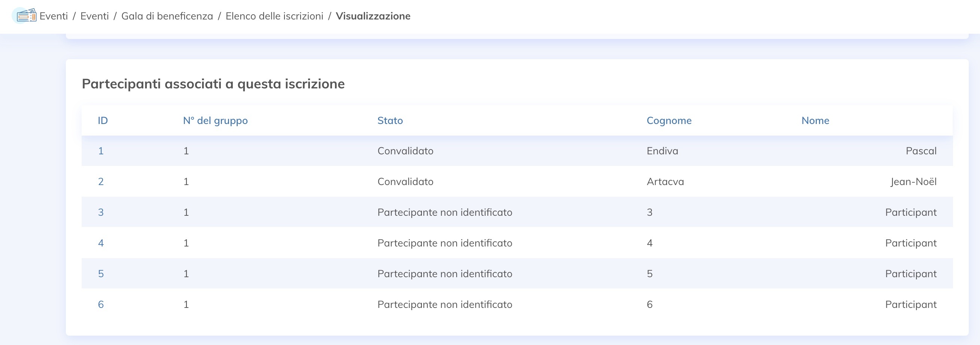Open the last participant via ID link 6
Screen dimensions: 980x345
[x=101, y=304]
